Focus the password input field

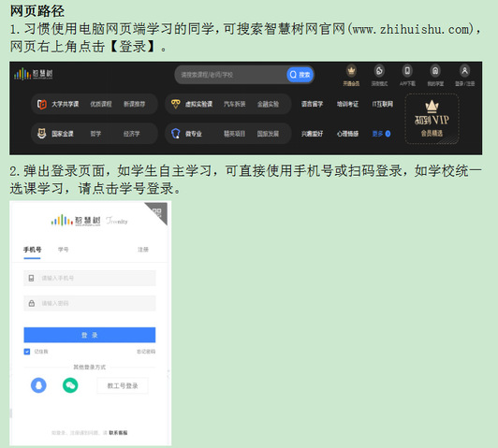[90, 303]
